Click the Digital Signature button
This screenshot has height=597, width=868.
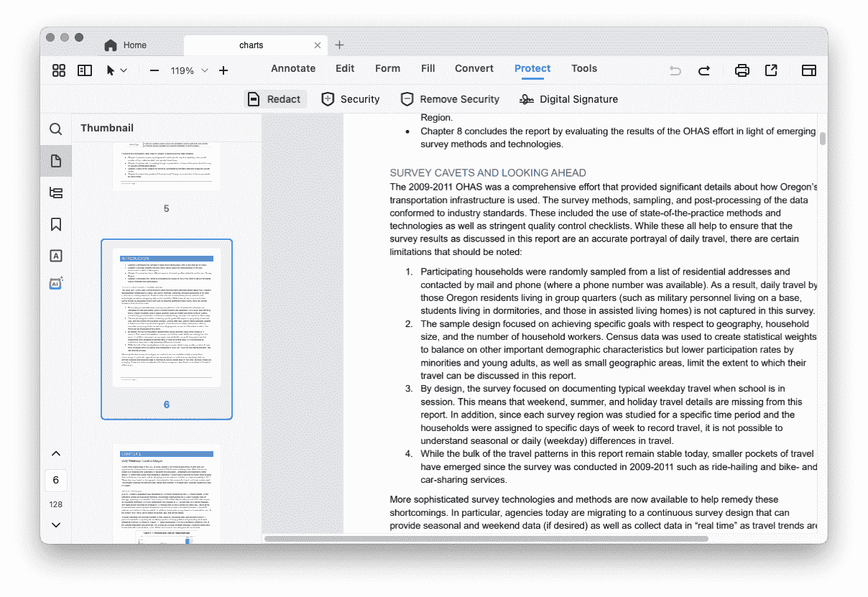tap(568, 99)
